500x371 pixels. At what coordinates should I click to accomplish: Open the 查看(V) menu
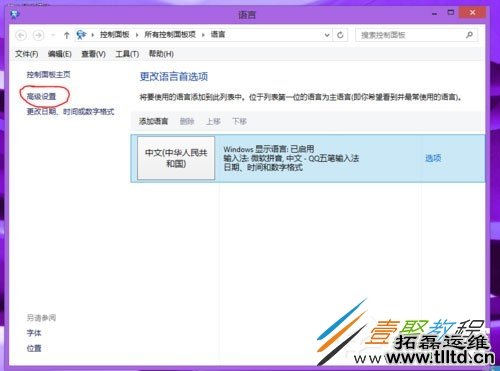94,54
